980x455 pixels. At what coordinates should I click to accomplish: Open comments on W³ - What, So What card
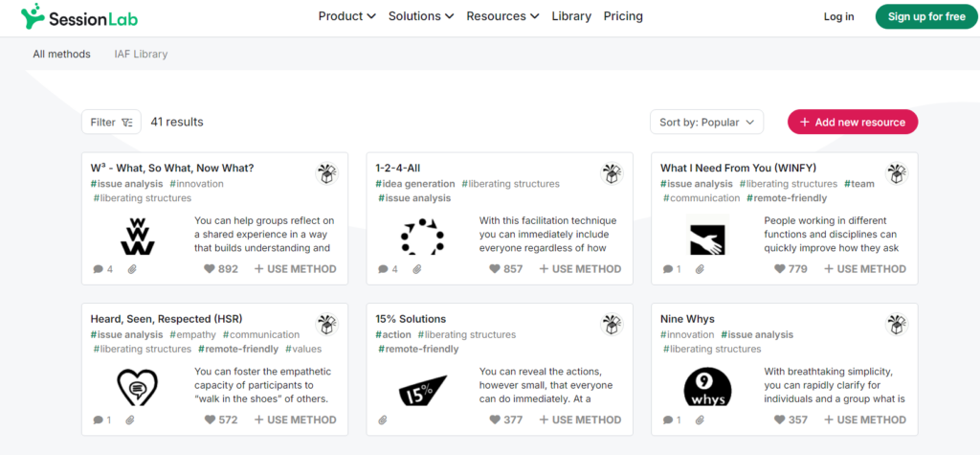click(103, 269)
